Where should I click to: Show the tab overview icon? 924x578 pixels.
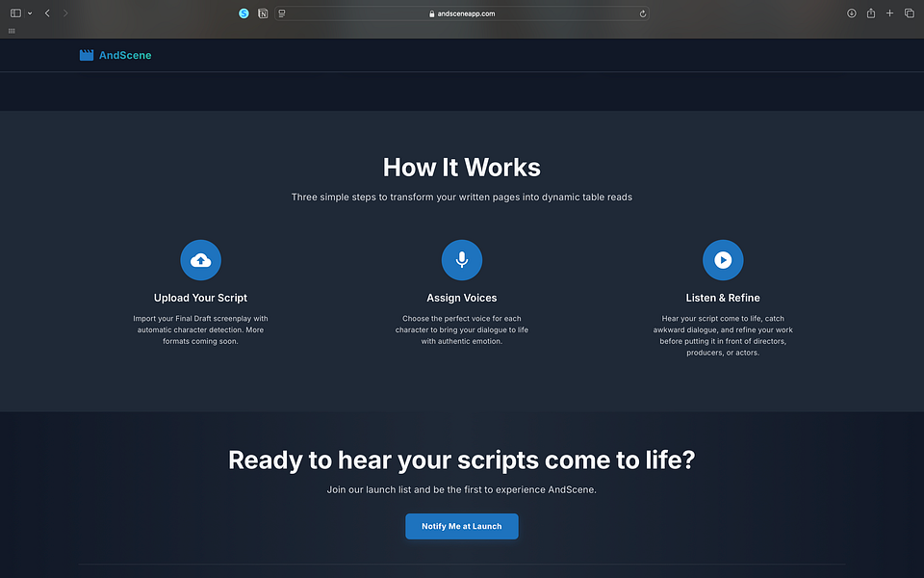click(x=910, y=13)
